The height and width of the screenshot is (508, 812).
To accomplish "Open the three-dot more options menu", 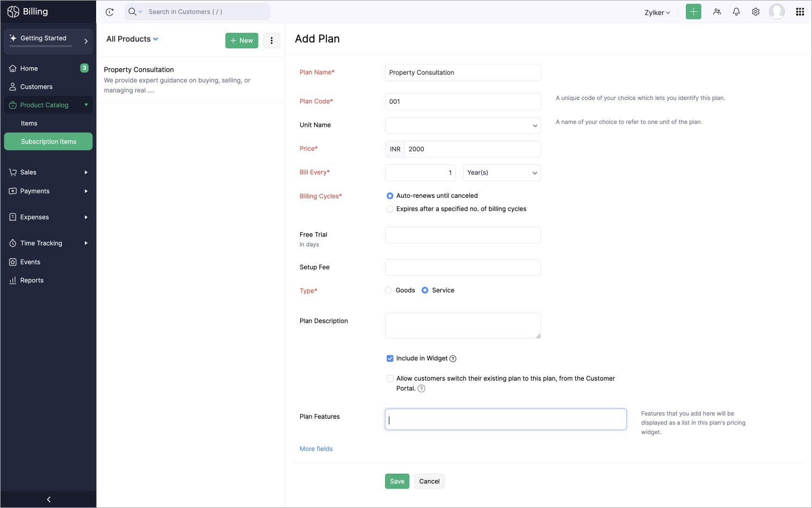I will [272, 40].
